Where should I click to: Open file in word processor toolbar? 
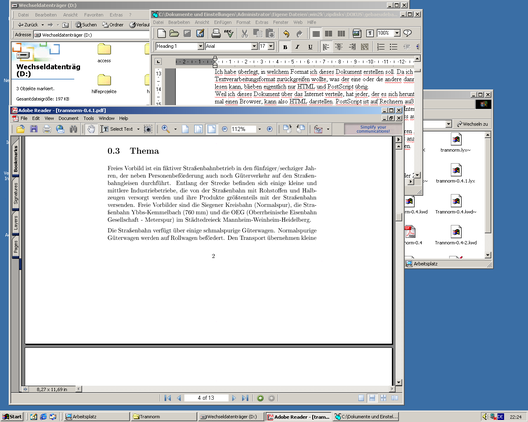[x=174, y=33]
